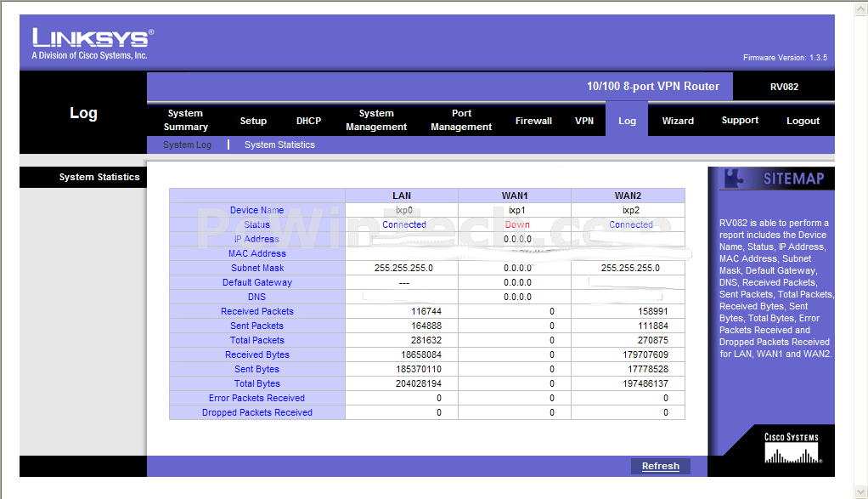Open the Support tab
Image resolution: width=868 pixels, height=499 pixels.
click(x=740, y=120)
